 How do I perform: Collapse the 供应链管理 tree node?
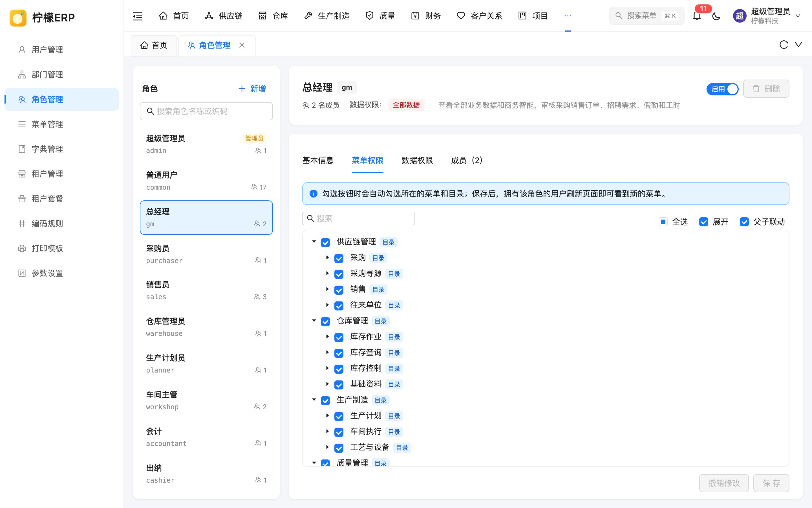[x=314, y=242]
